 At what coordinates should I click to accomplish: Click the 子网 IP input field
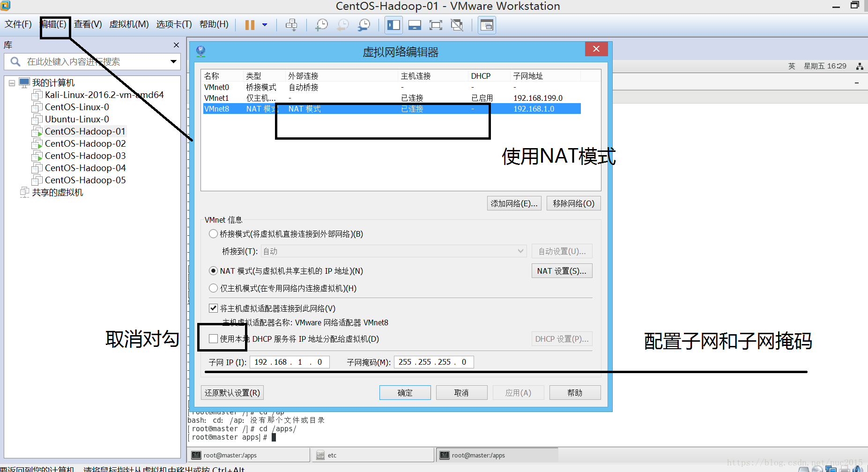(289, 362)
